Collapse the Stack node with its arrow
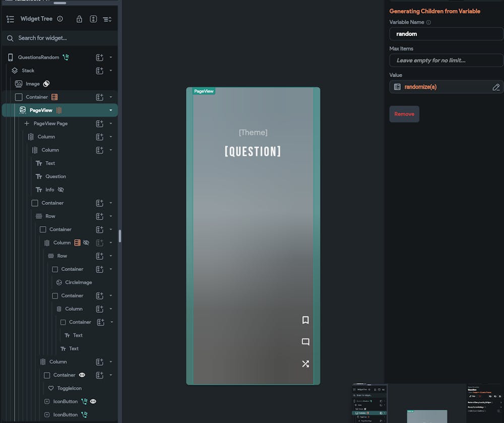504x423 pixels. coord(111,70)
